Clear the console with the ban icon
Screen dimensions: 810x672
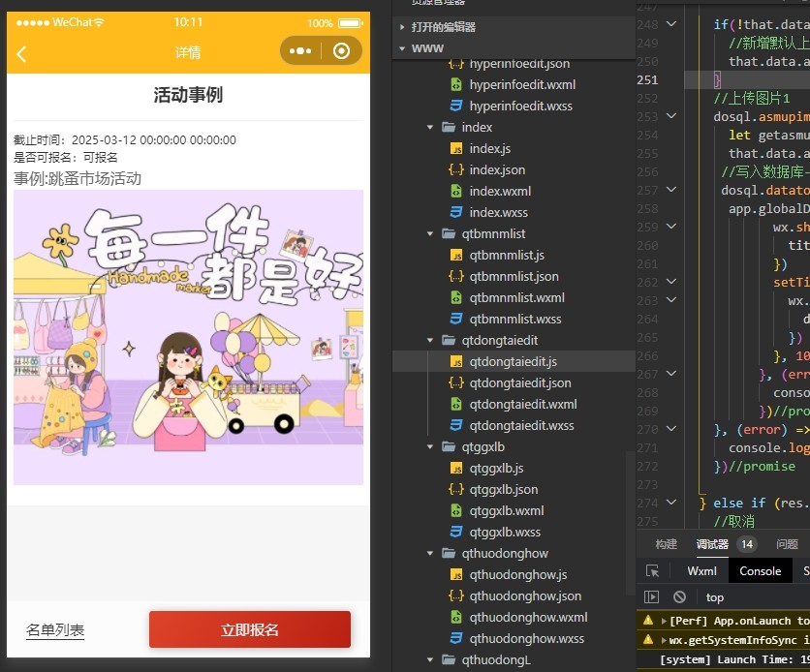[679, 597]
